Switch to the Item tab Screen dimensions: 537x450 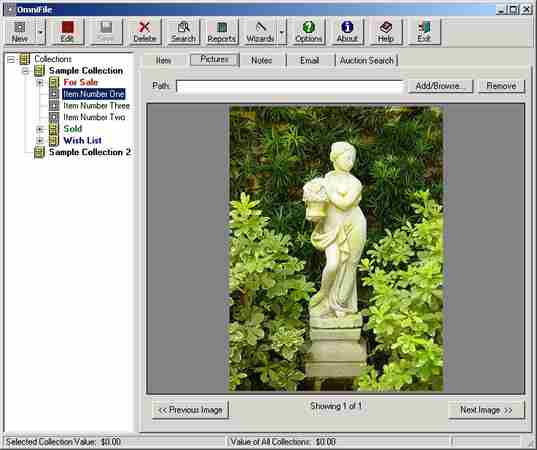coord(164,61)
